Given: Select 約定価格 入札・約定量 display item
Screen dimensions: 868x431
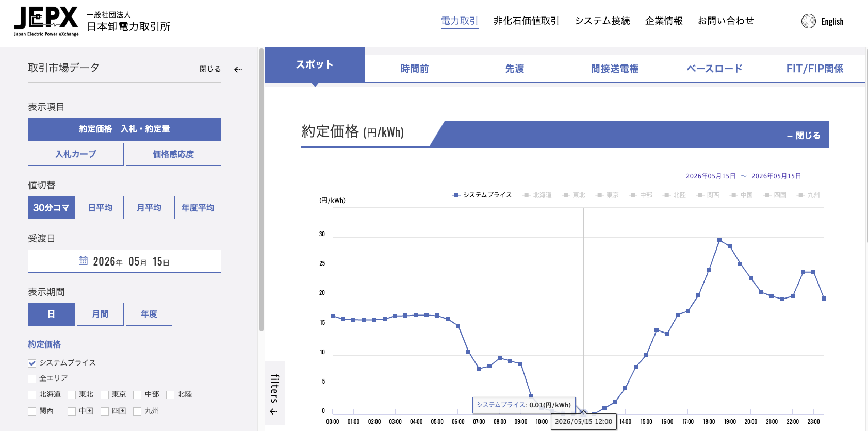Looking at the screenshot, I should click(124, 129).
